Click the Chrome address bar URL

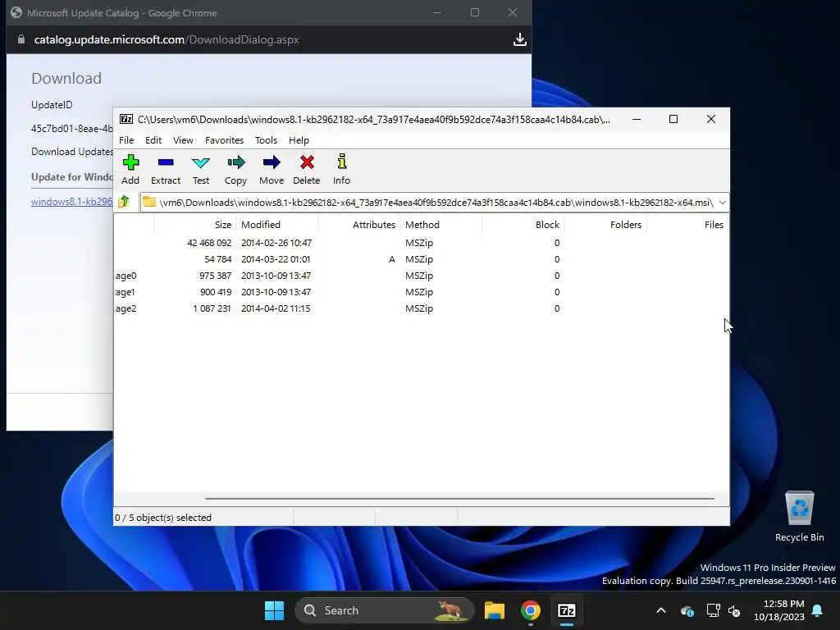(166, 39)
